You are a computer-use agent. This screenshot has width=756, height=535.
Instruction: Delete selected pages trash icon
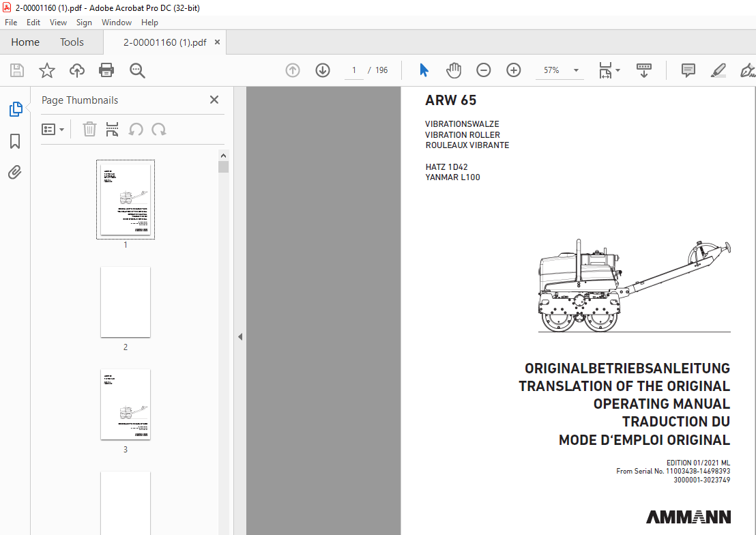(89, 129)
